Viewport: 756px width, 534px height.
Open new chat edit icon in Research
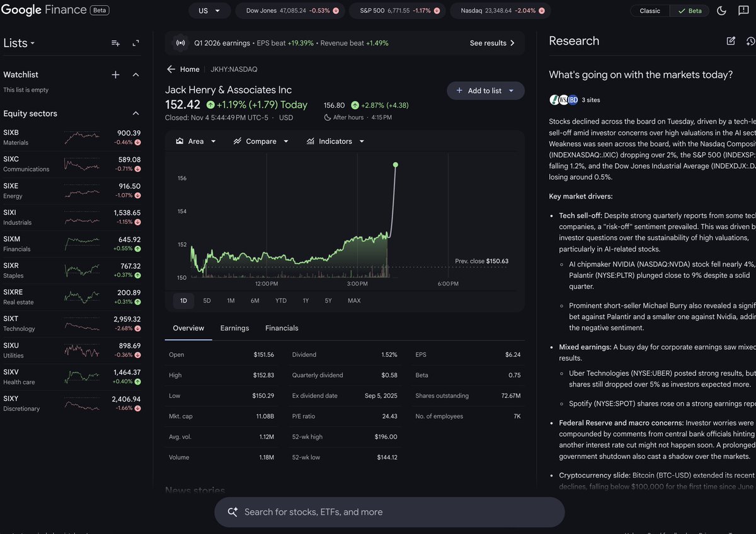pos(731,41)
